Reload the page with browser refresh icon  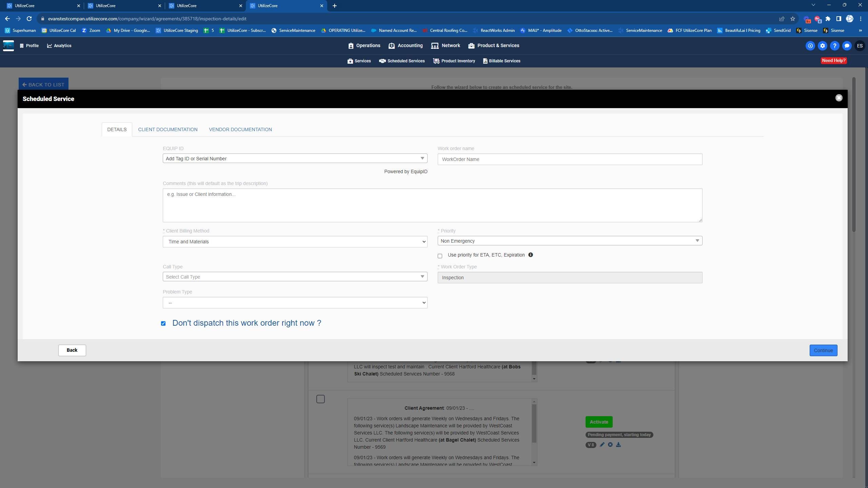tap(29, 19)
